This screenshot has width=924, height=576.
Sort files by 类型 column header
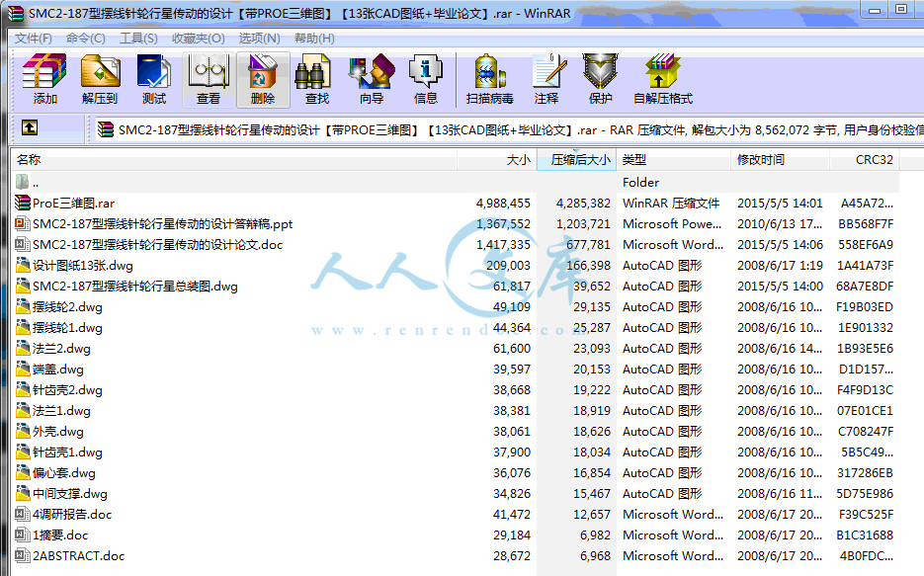(673, 160)
